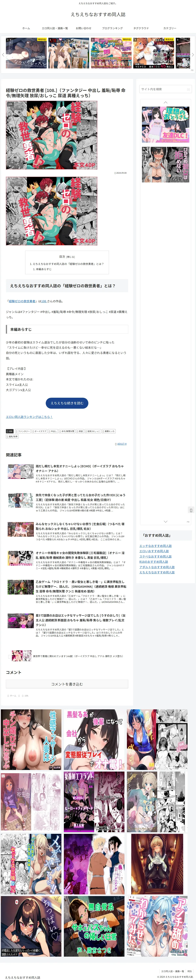Click the top article cover image

point(51,135)
